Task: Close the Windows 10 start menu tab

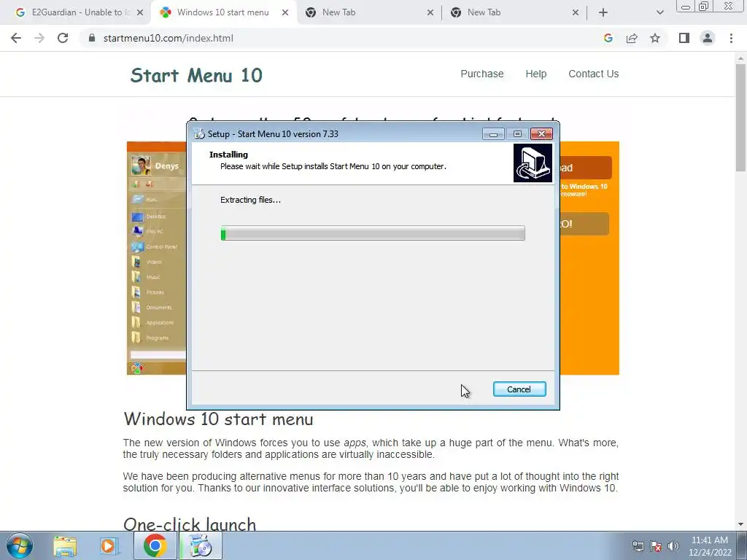Action: coord(285,12)
